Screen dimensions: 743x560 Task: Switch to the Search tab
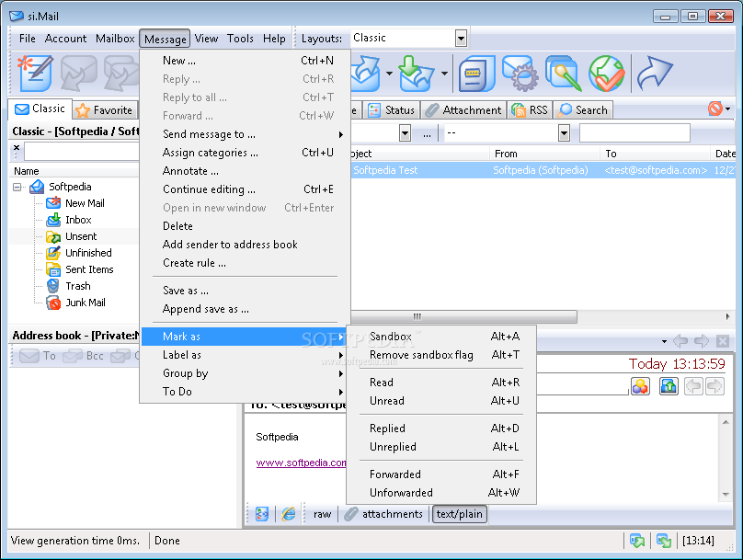[583, 110]
